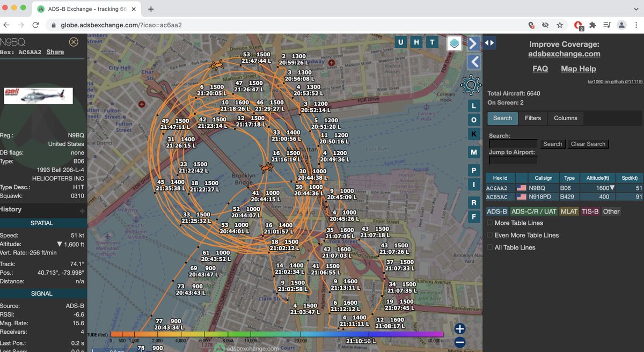
Task: Toggle the H map button
Action: (x=416, y=43)
